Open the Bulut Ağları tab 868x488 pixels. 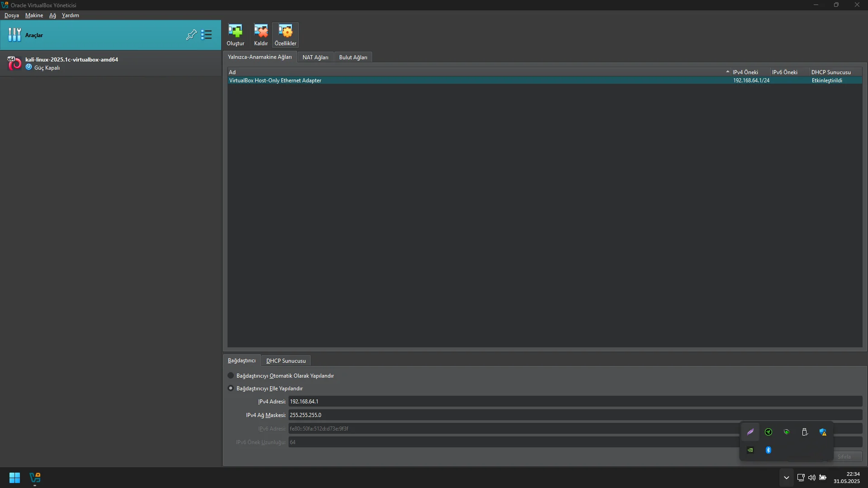(353, 57)
